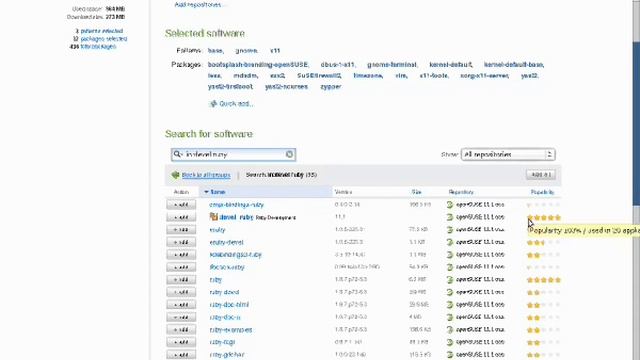Open the timezone package link
The image size is (640, 360).
(368, 76)
